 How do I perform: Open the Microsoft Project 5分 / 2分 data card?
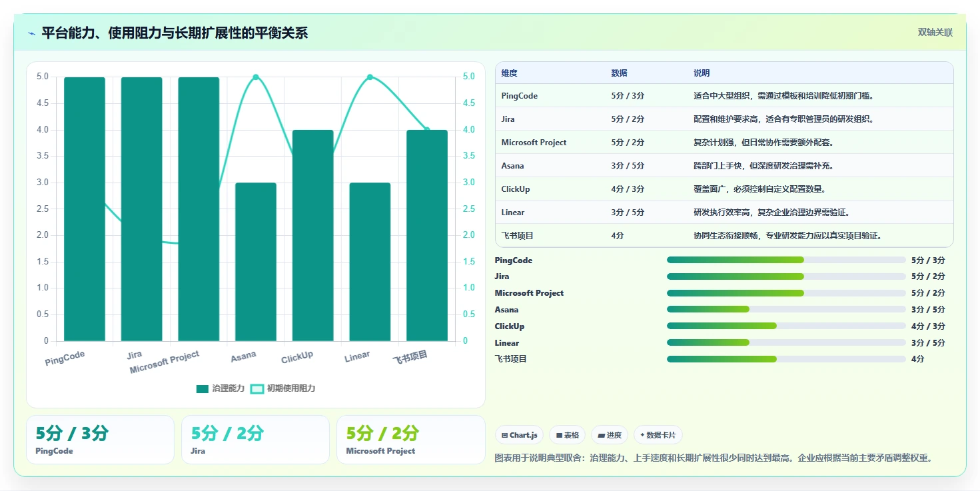[411, 440]
